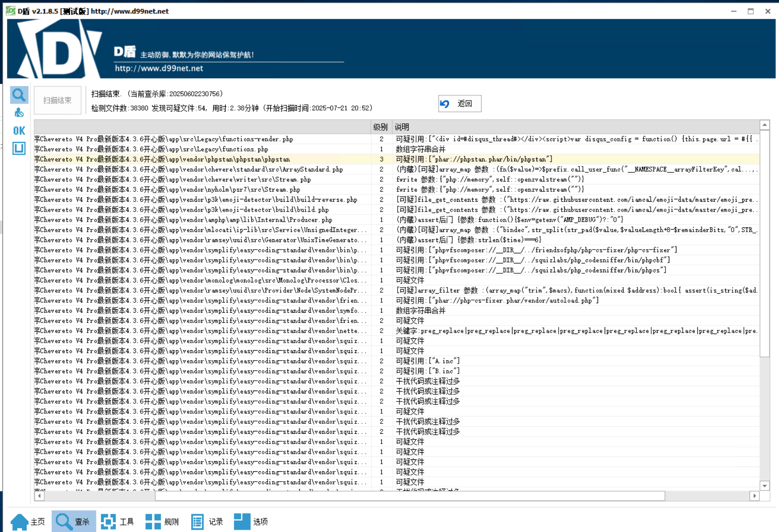The image size is (779, 532).
Task: Select the build-reverse.php result row
Action: pos(397,200)
